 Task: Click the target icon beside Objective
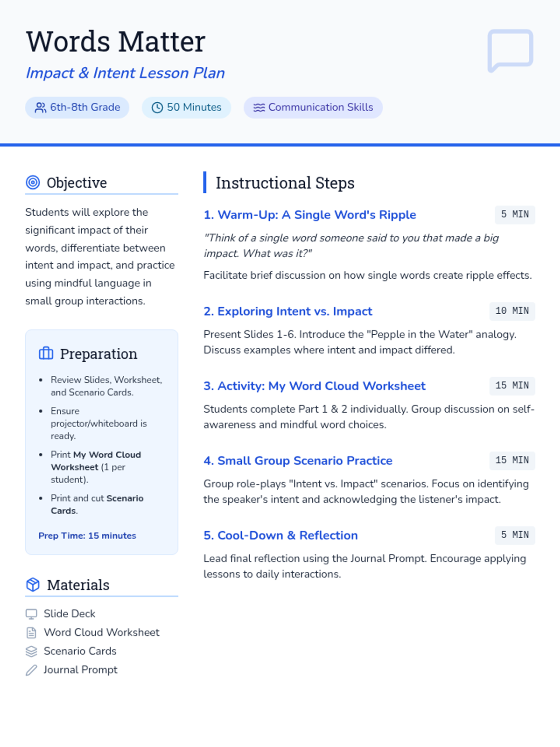(x=33, y=183)
